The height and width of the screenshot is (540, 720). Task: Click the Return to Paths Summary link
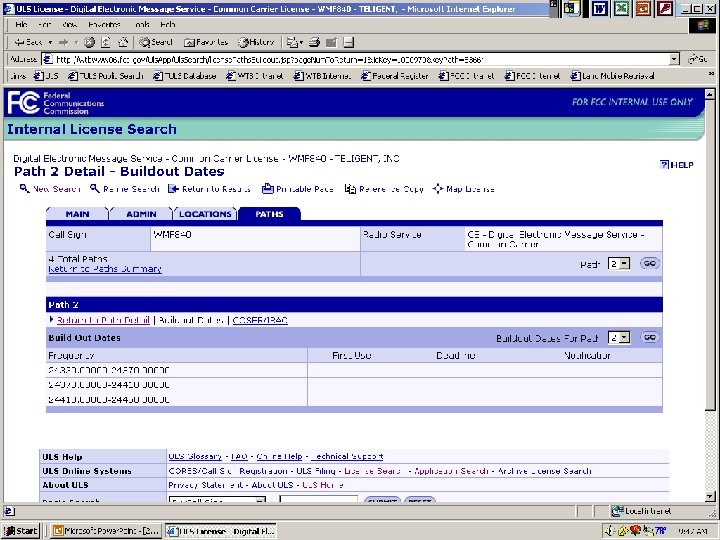tap(105, 269)
